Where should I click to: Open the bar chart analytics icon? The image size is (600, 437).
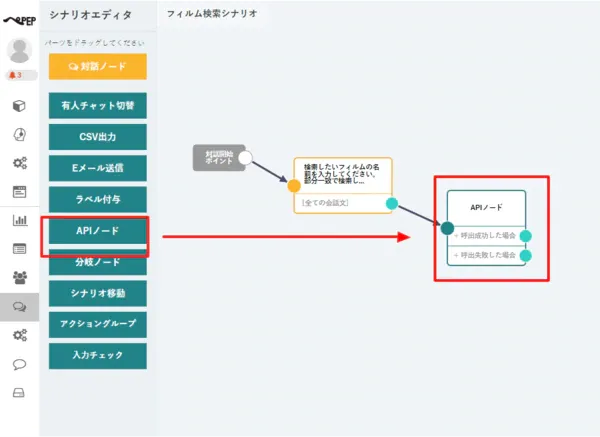(19, 220)
